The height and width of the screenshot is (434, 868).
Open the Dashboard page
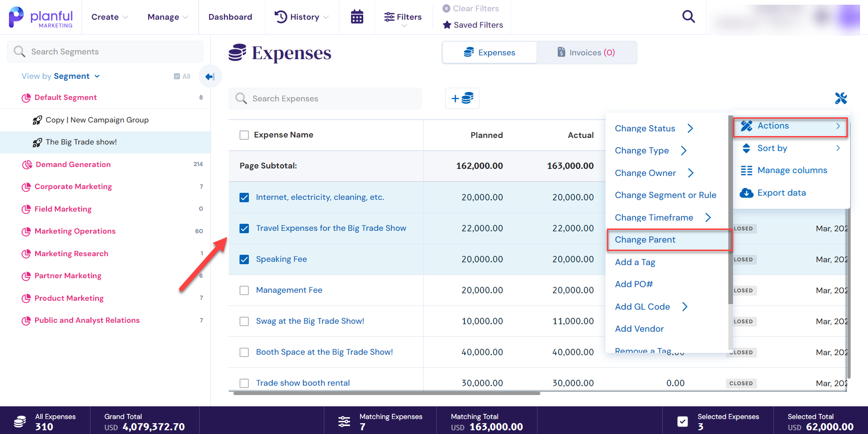coord(230,17)
